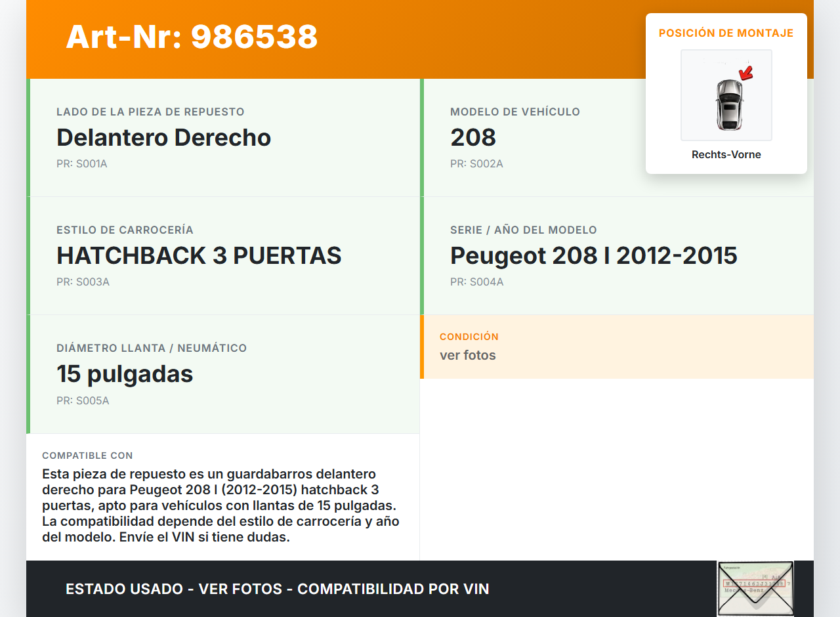
Task: Click the Art-Nr: 986538 title
Action: coord(192,37)
